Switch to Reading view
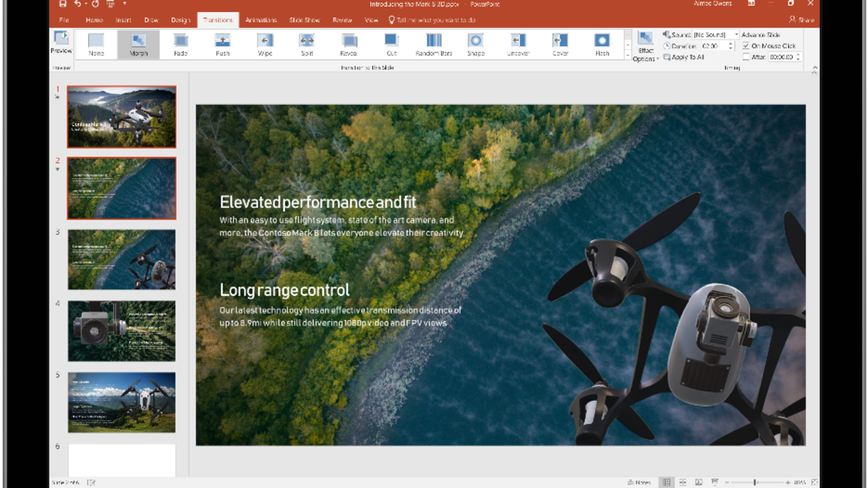Viewport: 868px width, 488px height. click(x=698, y=482)
